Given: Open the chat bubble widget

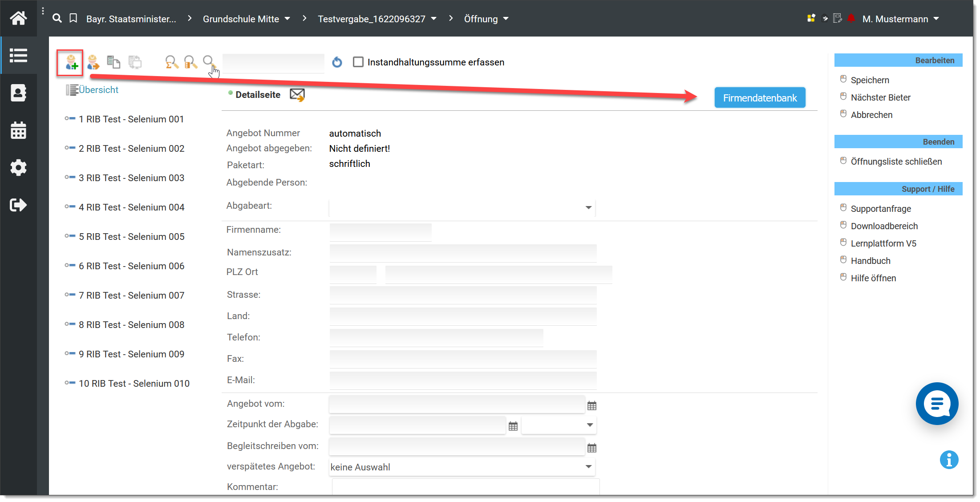Looking at the screenshot, I should [x=937, y=404].
